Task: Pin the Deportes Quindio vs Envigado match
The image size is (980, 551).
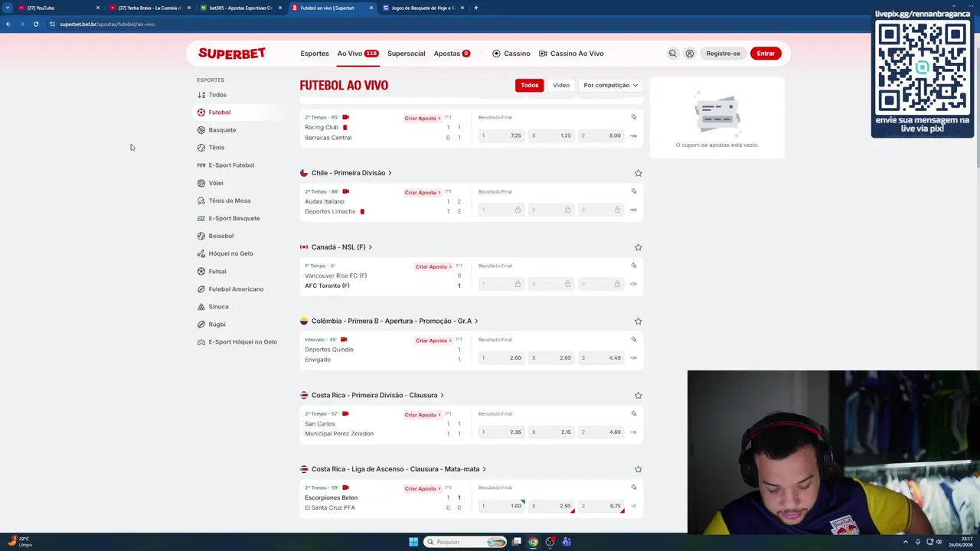Action: click(x=634, y=339)
